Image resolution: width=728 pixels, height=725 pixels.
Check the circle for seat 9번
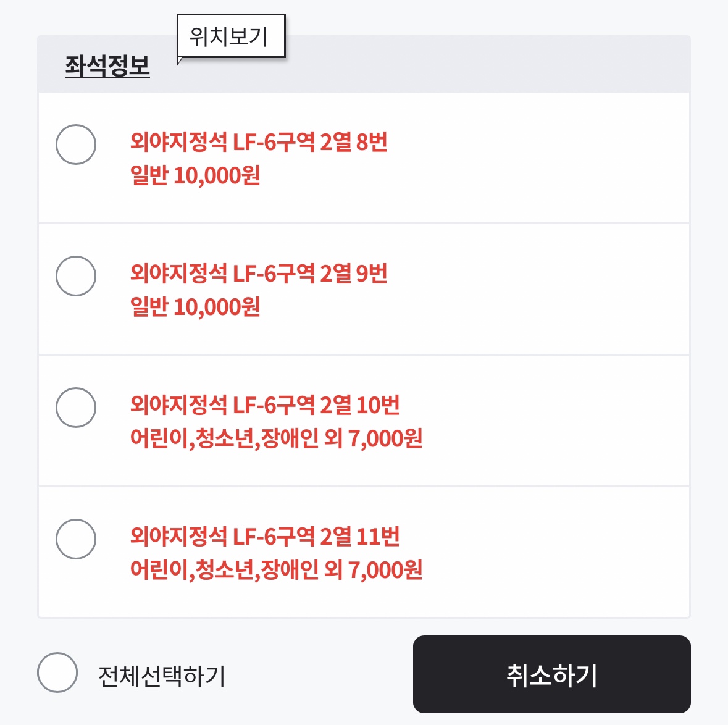click(76, 276)
